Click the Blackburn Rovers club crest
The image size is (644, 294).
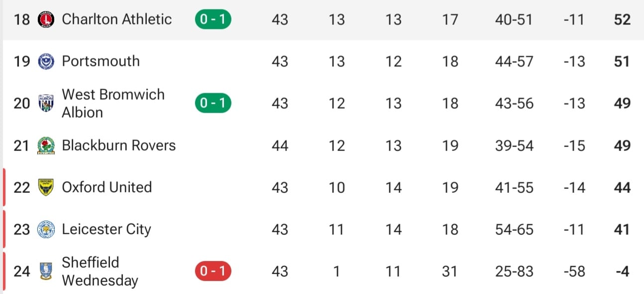coord(46,146)
